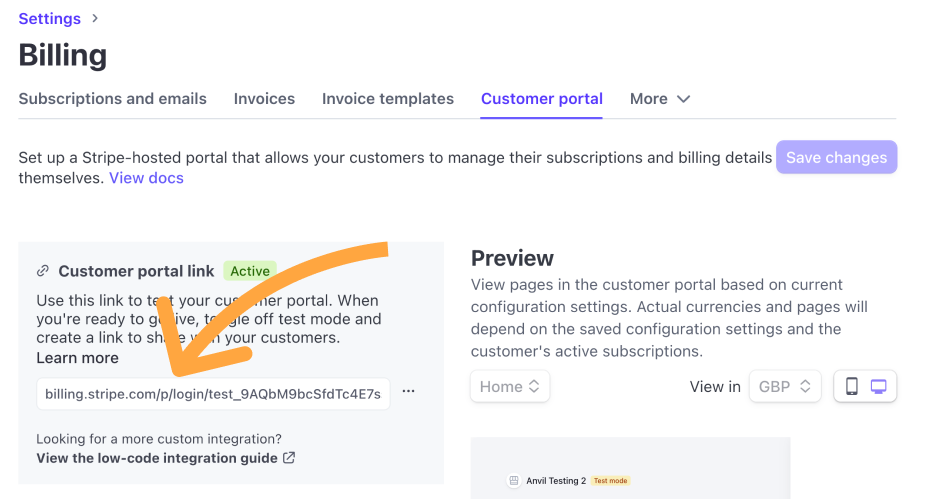
Task: Open the View docs link
Action: (x=146, y=178)
